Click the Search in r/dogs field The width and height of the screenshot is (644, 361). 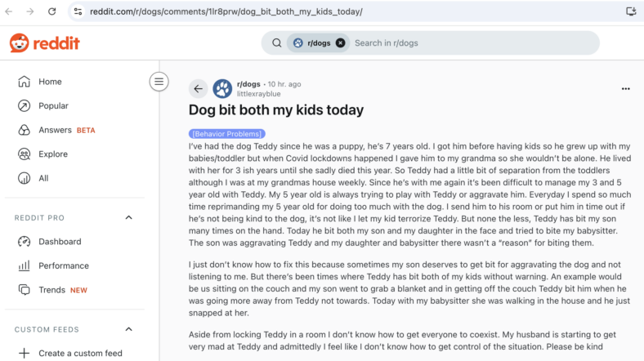tap(472, 43)
